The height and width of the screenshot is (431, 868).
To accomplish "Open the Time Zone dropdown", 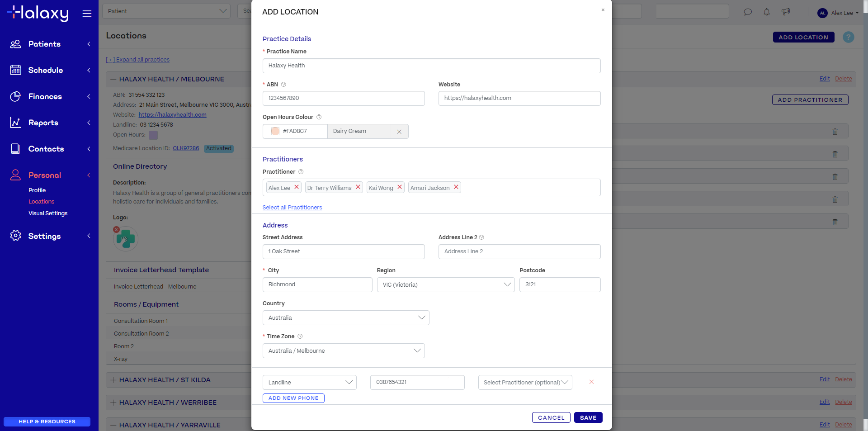I will (344, 350).
